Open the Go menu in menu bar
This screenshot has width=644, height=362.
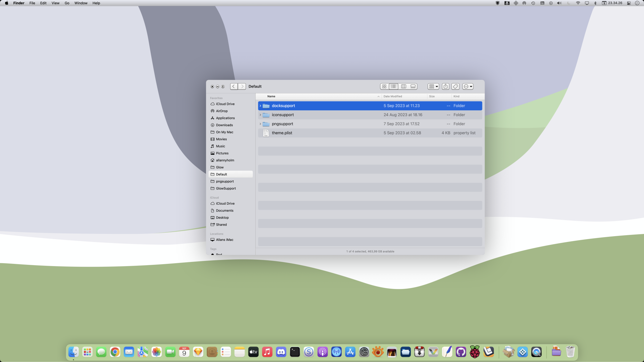click(67, 3)
